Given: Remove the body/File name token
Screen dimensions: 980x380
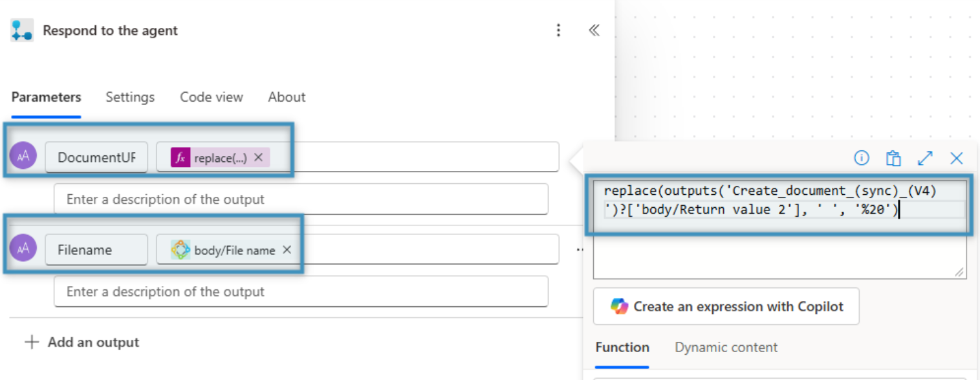Looking at the screenshot, I should 287,250.
